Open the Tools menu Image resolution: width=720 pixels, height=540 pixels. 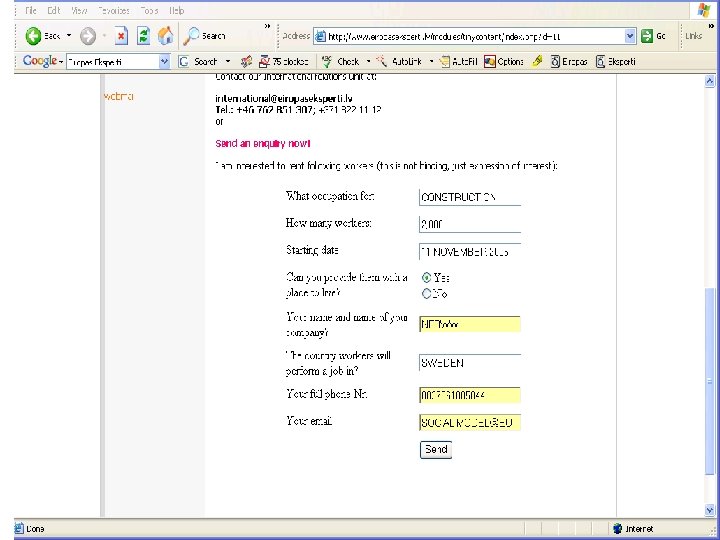click(x=149, y=10)
